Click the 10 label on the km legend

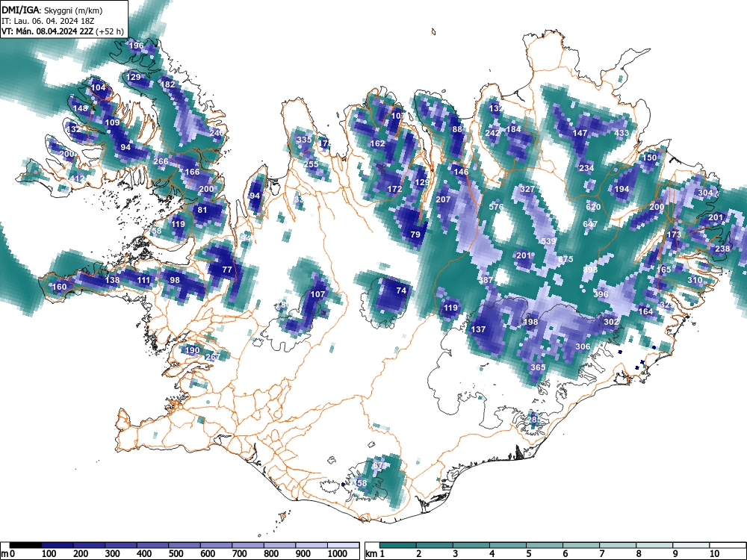pos(714,554)
